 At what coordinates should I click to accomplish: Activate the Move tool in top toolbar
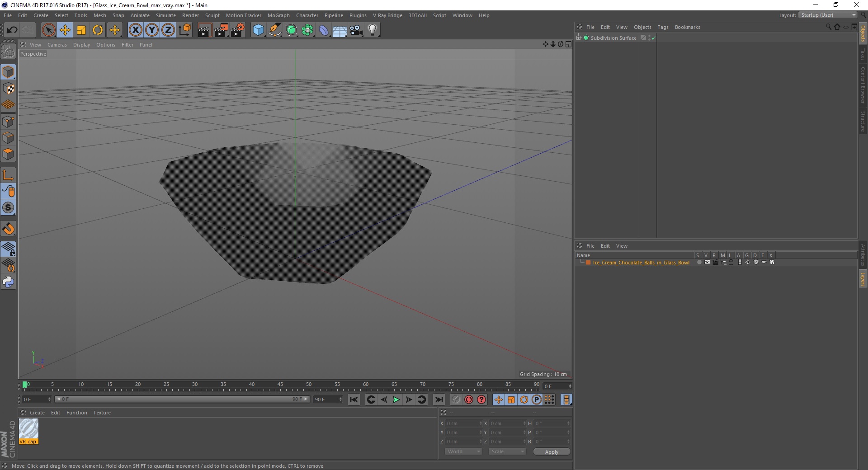pos(65,30)
